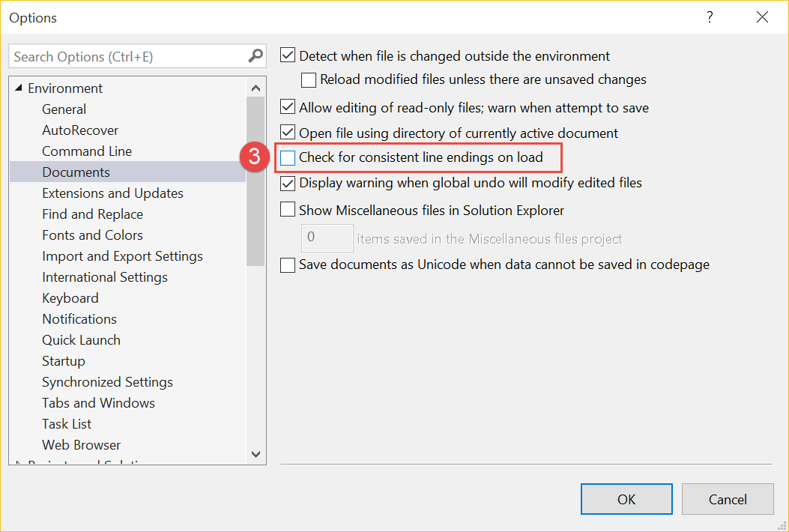Expand the tree node below Web Browser
Image resolution: width=789 pixels, height=532 pixels.
18,464
